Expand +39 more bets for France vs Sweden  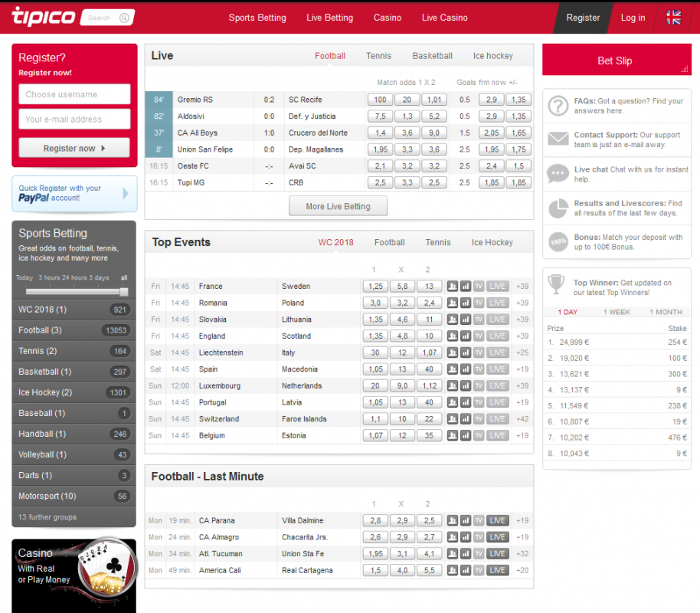522,286
